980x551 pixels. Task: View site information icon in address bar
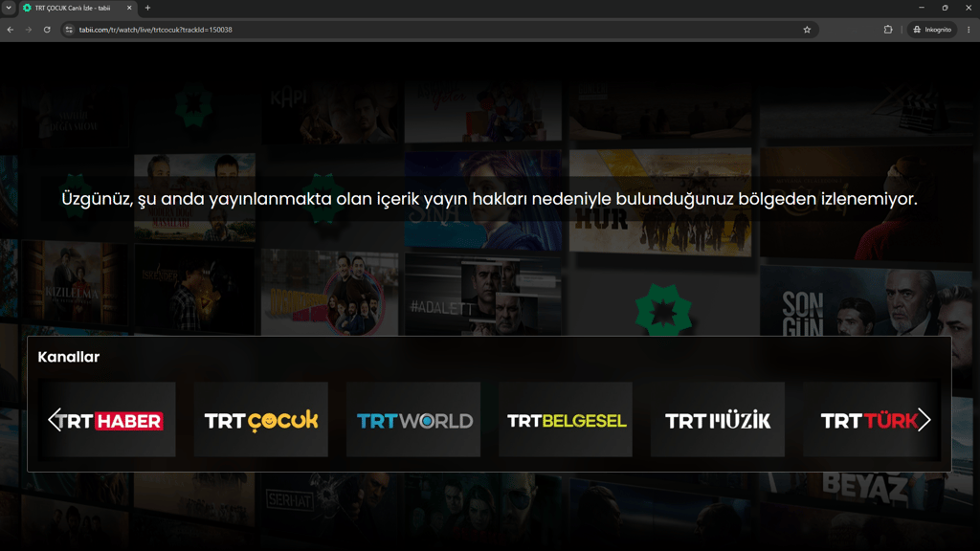tap(69, 30)
